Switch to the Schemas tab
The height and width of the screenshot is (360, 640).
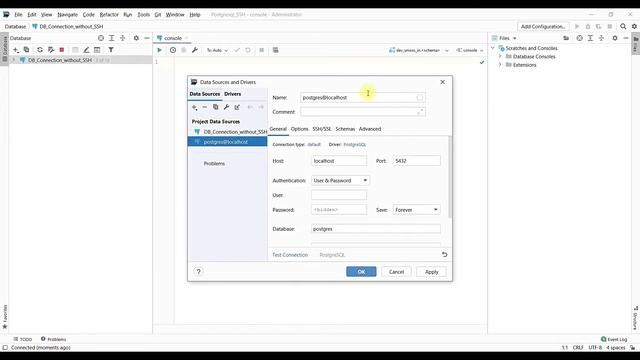(345, 129)
